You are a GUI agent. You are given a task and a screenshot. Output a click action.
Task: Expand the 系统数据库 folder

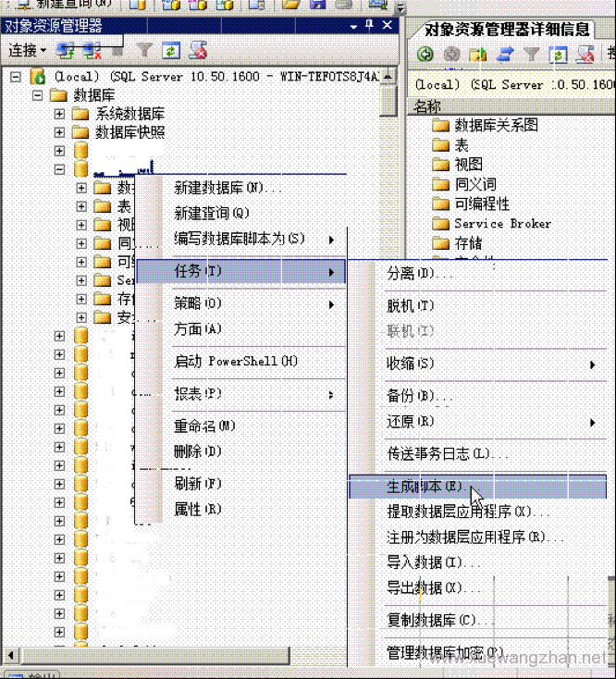tap(59, 114)
